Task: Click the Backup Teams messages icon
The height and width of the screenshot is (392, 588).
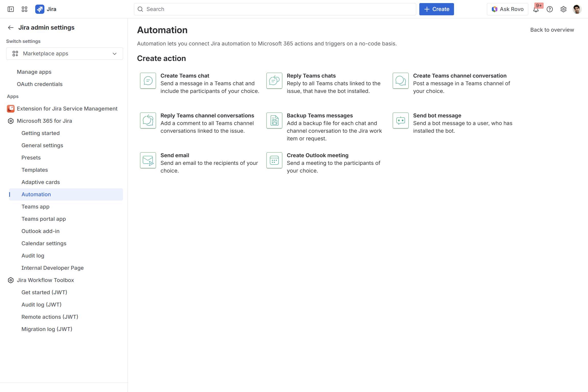Action: point(274,120)
